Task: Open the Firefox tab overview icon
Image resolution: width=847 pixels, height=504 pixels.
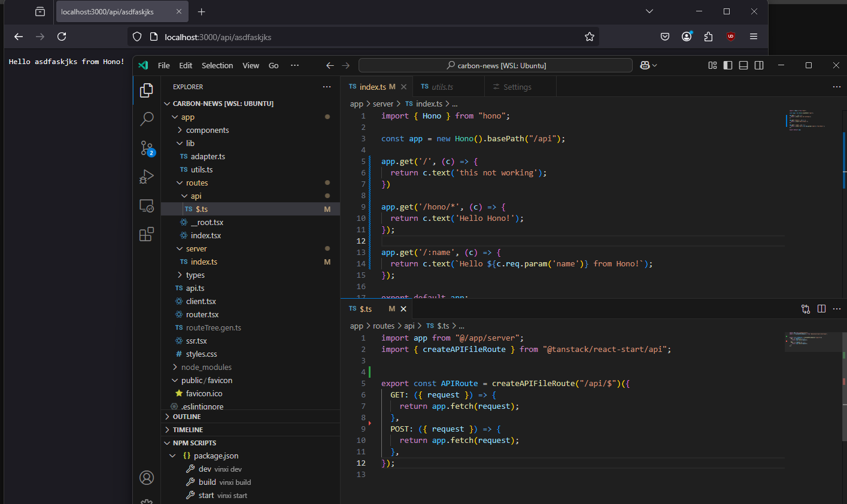Action: [x=40, y=11]
